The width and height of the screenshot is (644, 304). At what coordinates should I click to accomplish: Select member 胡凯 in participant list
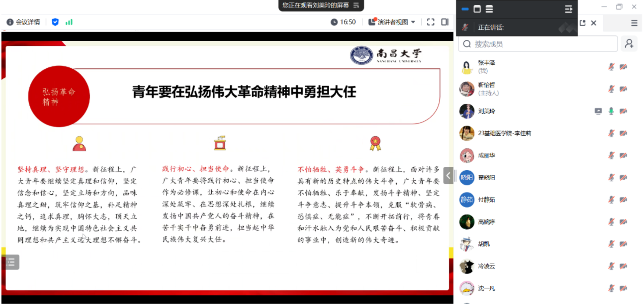click(484, 244)
